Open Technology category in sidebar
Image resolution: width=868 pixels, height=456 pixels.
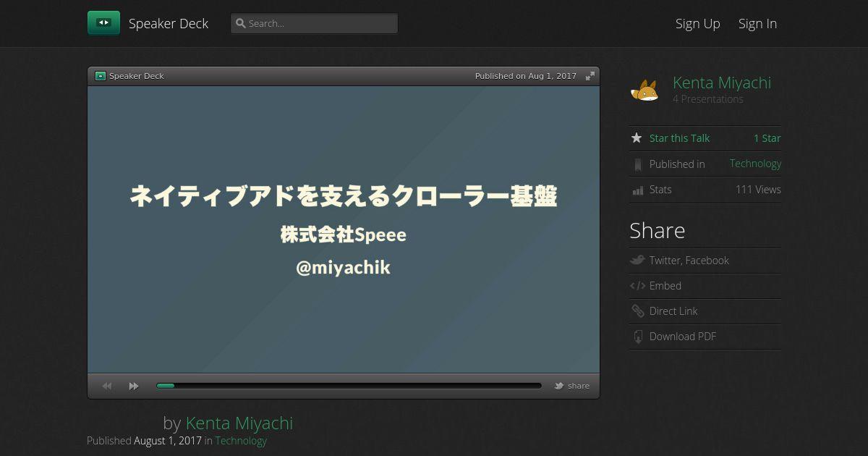tap(755, 164)
